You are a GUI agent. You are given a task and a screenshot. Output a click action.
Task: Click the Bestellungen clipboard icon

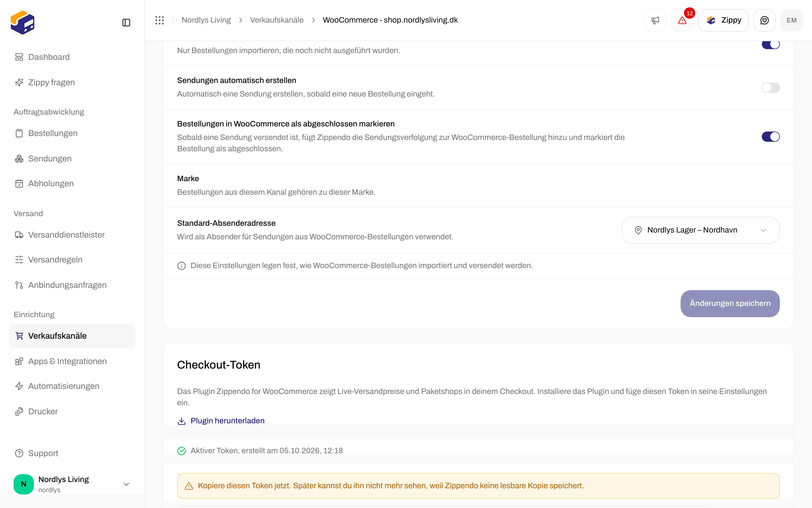pos(19,133)
